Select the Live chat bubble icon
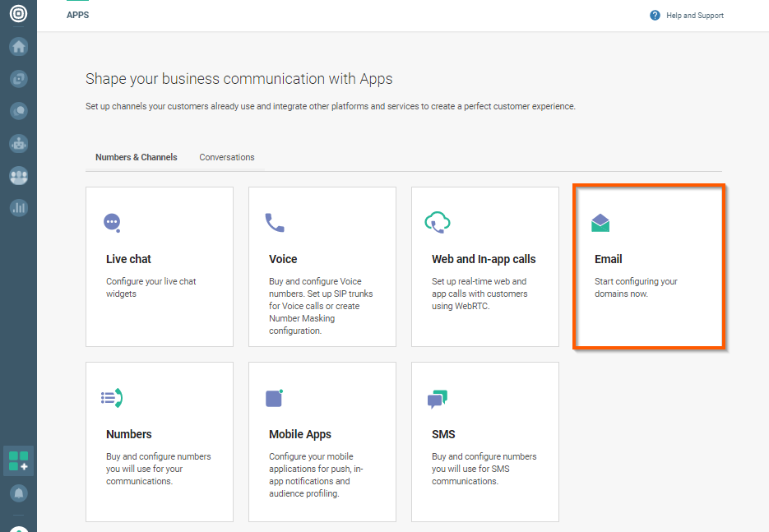The height and width of the screenshot is (532, 769). click(x=112, y=222)
